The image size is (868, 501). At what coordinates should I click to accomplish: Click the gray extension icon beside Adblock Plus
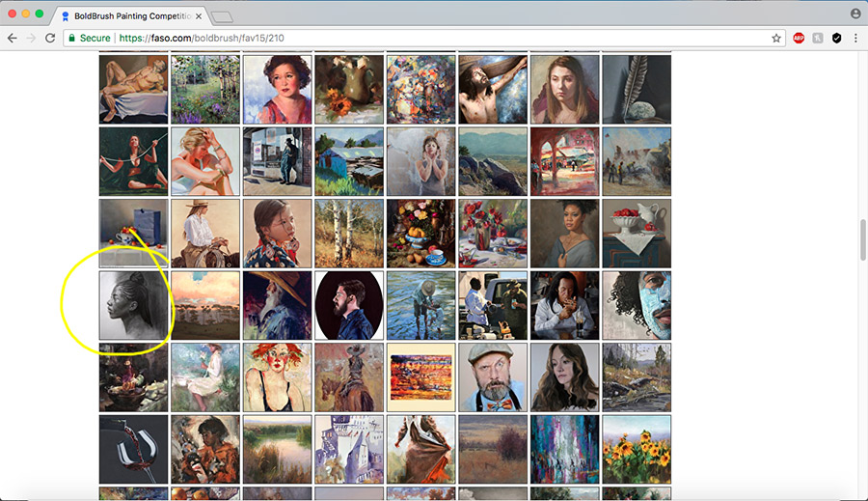[x=818, y=39]
